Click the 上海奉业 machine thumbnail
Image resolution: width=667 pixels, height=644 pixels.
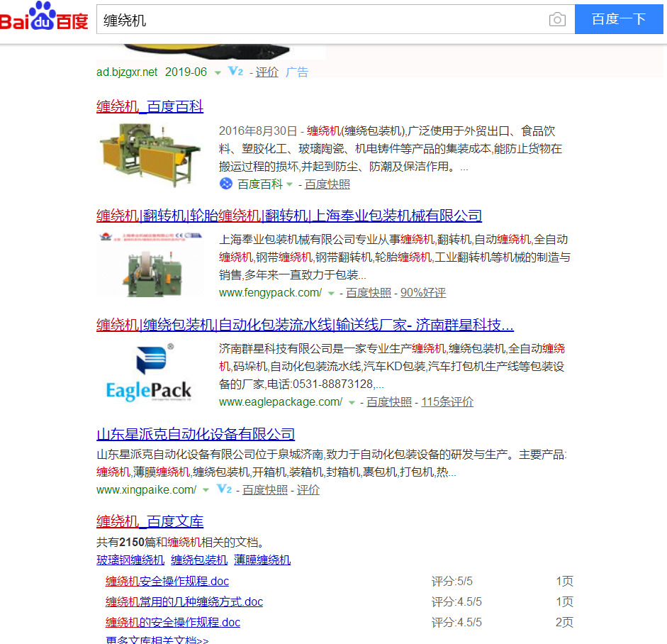point(150,265)
